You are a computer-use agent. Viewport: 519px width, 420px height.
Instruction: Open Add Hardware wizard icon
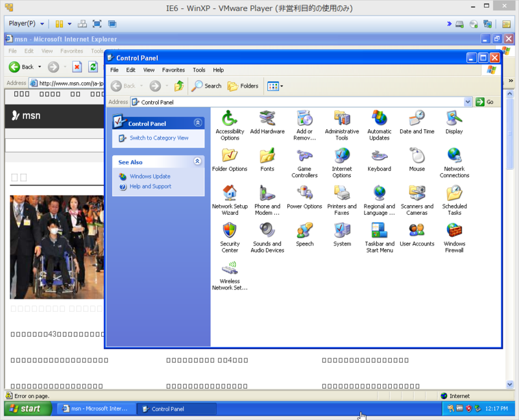point(267,123)
